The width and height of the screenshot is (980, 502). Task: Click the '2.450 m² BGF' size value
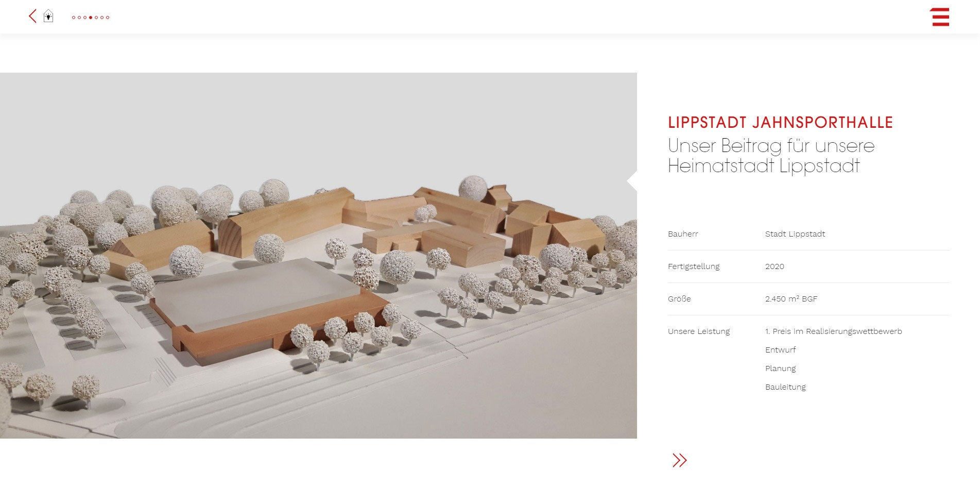tap(791, 298)
